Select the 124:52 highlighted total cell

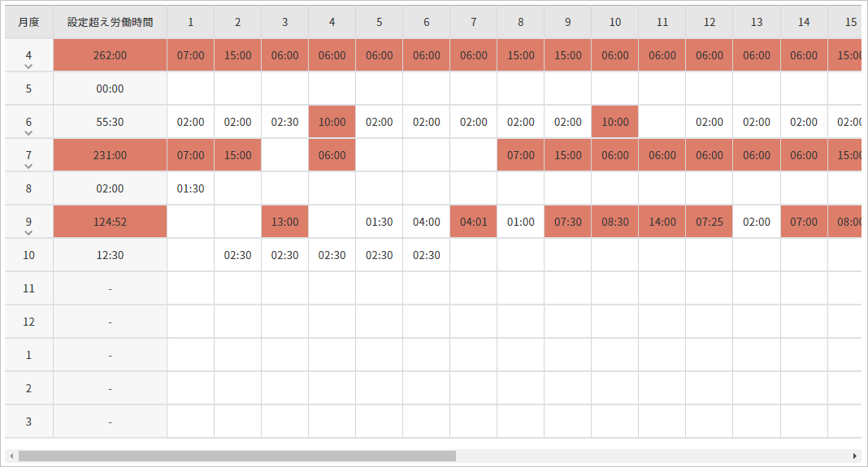pyautogui.click(x=110, y=222)
